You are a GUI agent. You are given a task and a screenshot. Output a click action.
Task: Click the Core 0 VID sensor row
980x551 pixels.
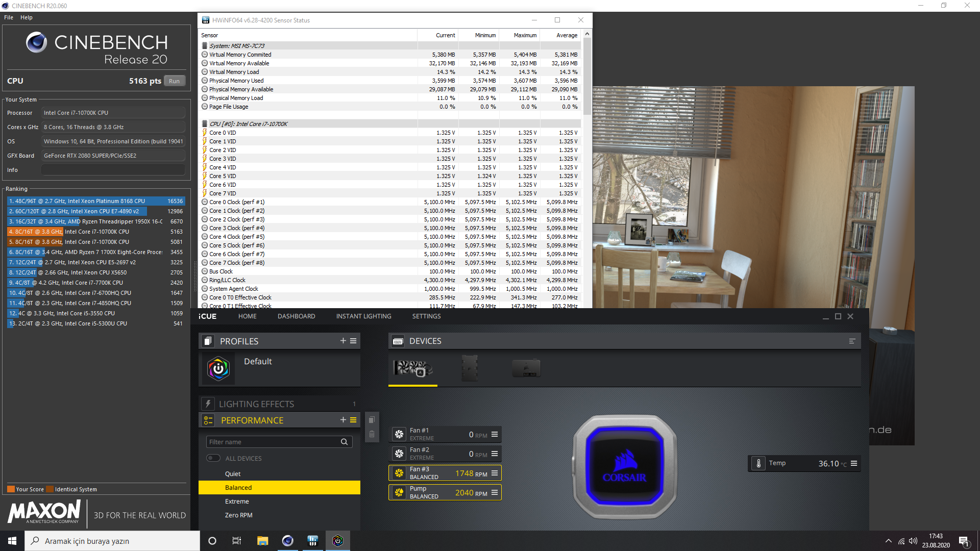pos(390,133)
